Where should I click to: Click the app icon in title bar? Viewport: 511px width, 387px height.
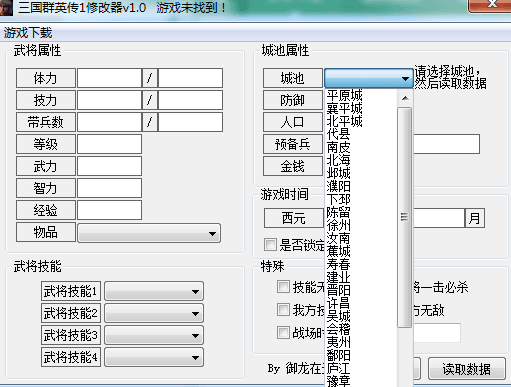6,7
